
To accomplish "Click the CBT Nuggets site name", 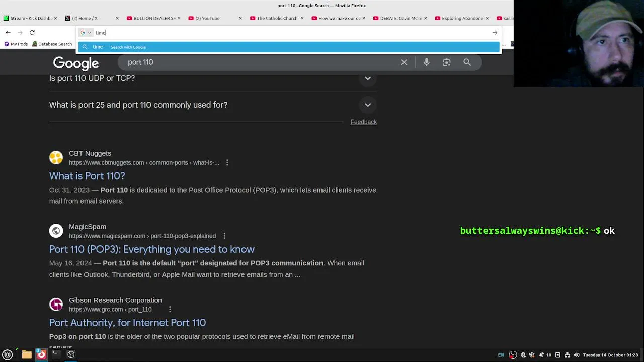I will 90,153.
